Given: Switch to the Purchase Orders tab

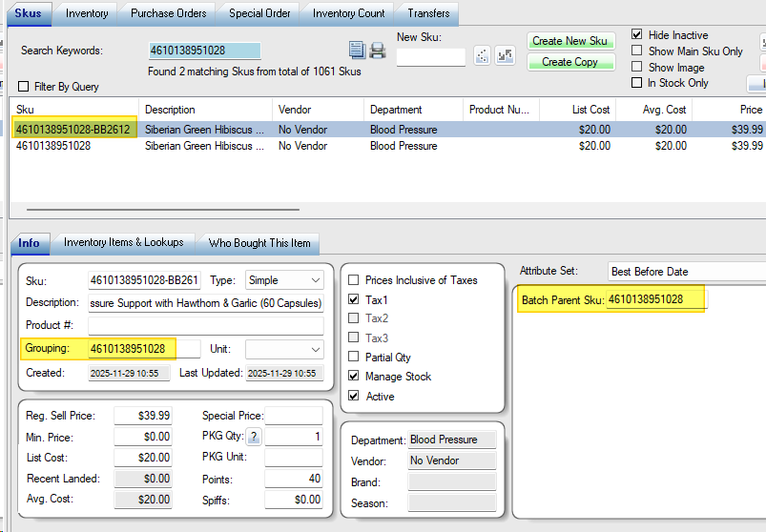Looking at the screenshot, I should [x=168, y=13].
